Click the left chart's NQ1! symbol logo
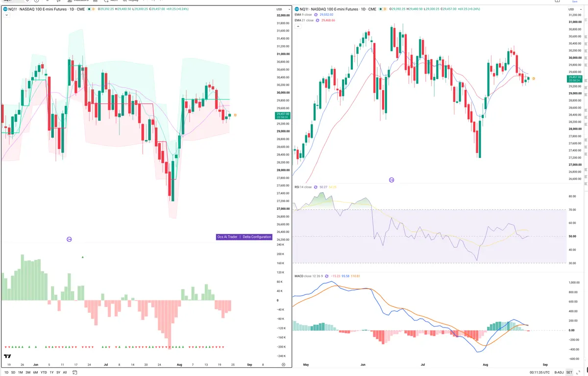The width and height of the screenshot is (588, 376). pos(5,9)
